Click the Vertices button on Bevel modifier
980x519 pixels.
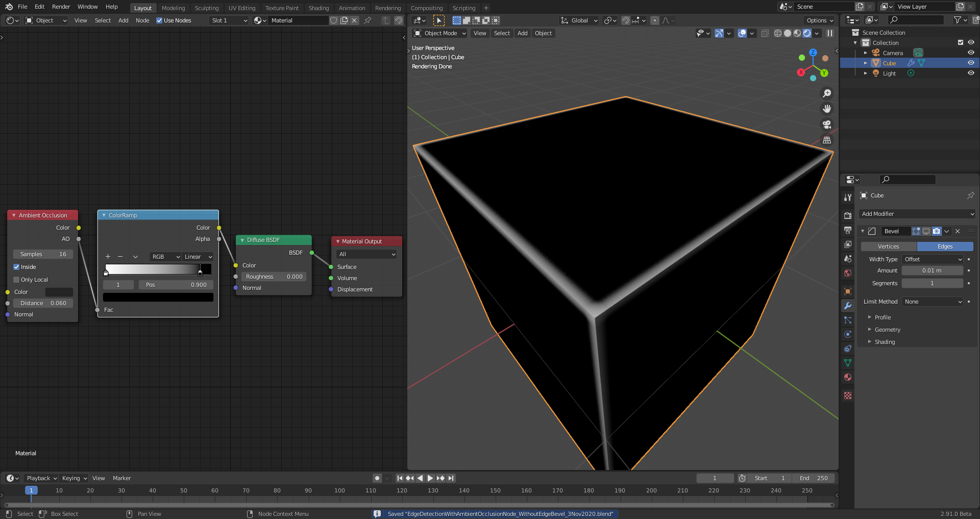click(888, 246)
